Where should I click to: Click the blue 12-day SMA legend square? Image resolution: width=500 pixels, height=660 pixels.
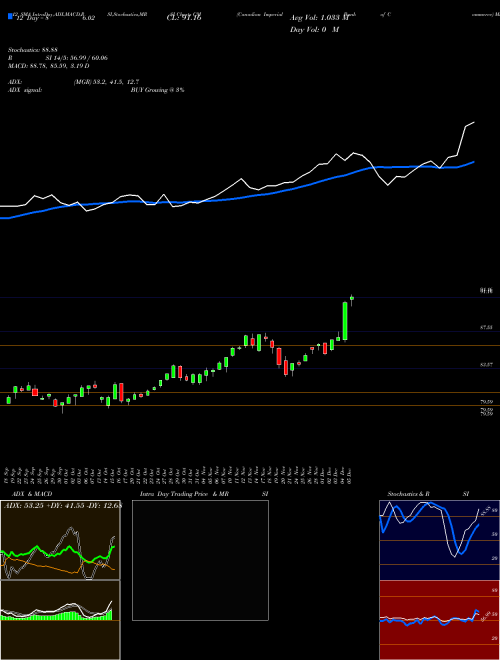(11, 17)
